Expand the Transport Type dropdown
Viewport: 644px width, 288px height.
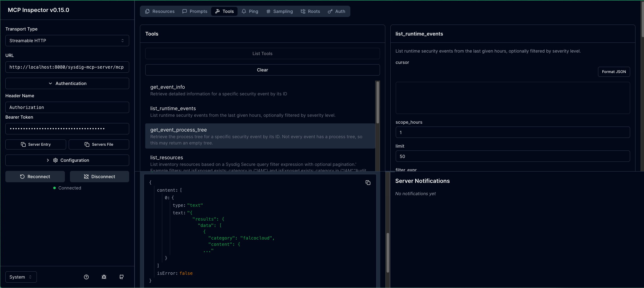(67, 41)
